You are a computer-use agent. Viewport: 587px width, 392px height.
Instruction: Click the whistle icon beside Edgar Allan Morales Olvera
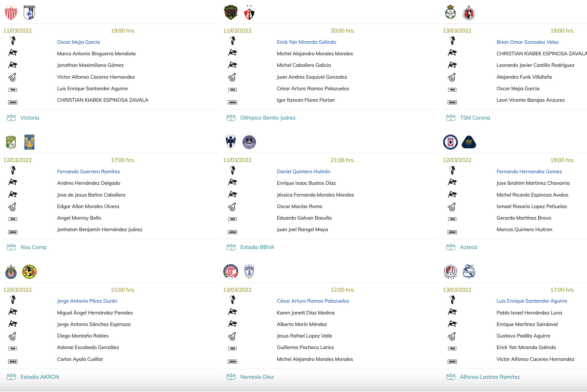pos(12,207)
